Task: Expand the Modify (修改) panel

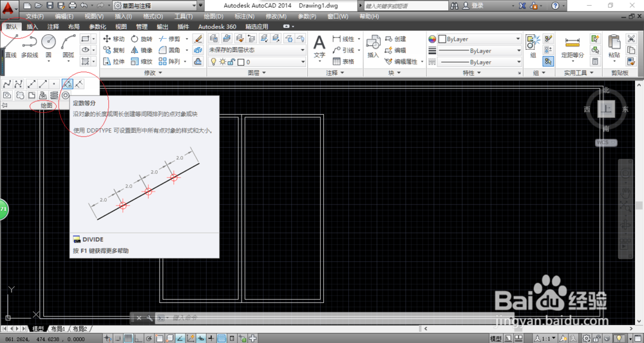Action: 153,73
